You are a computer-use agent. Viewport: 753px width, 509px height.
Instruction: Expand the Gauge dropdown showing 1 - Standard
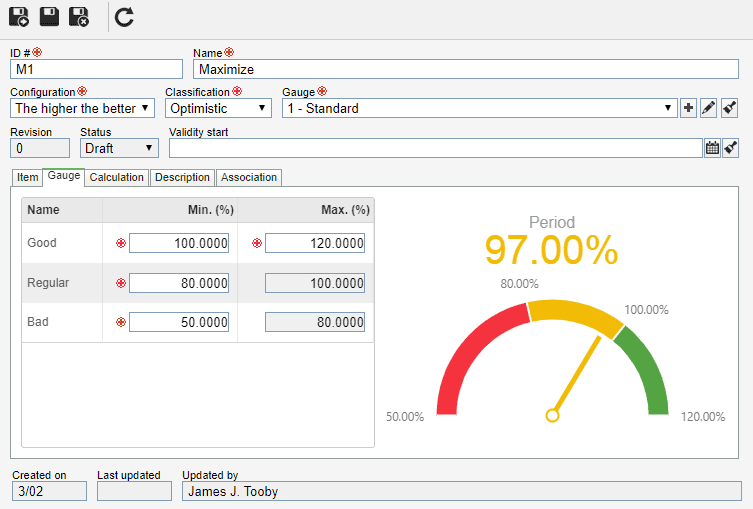(x=478, y=108)
